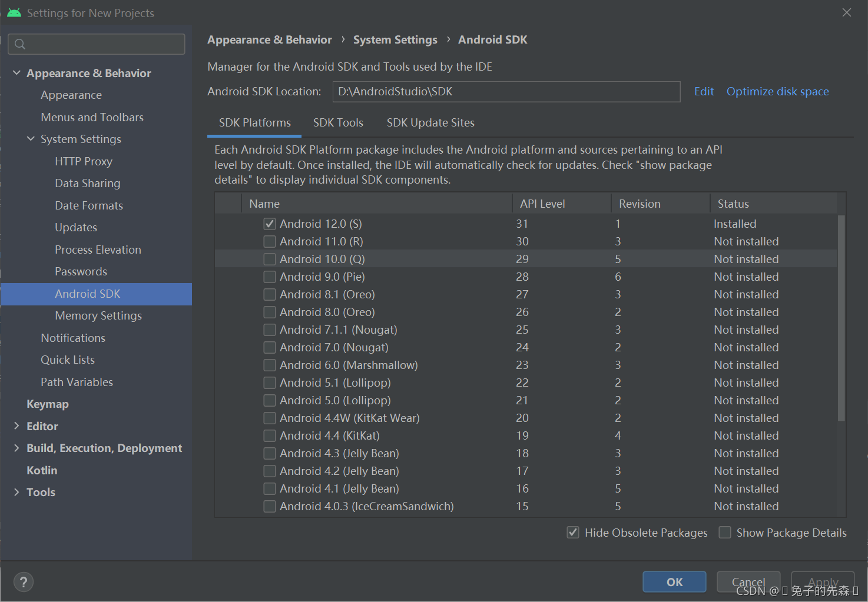
Task: Open HTTP Proxy settings
Action: (84, 161)
